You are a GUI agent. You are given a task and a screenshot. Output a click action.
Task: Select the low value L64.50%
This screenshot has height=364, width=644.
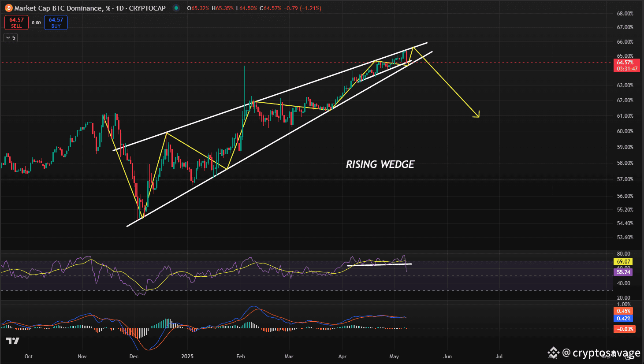[246, 8]
